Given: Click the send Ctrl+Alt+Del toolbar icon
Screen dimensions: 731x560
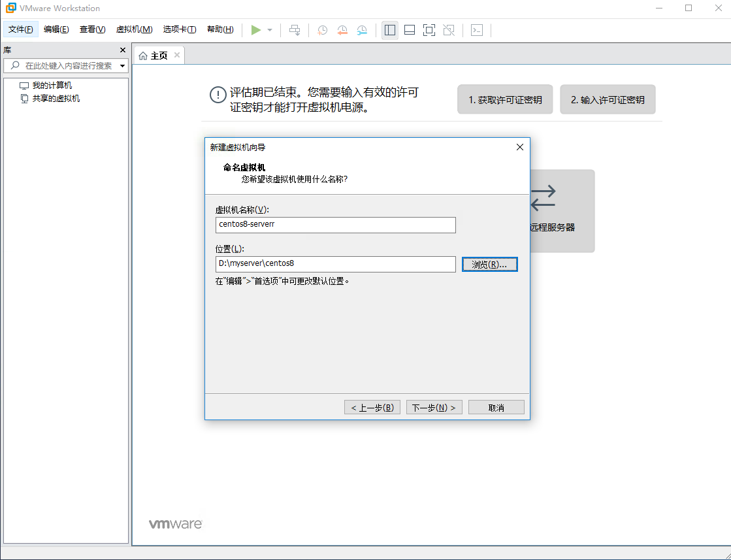Looking at the screenshot, I should (295, 30).
